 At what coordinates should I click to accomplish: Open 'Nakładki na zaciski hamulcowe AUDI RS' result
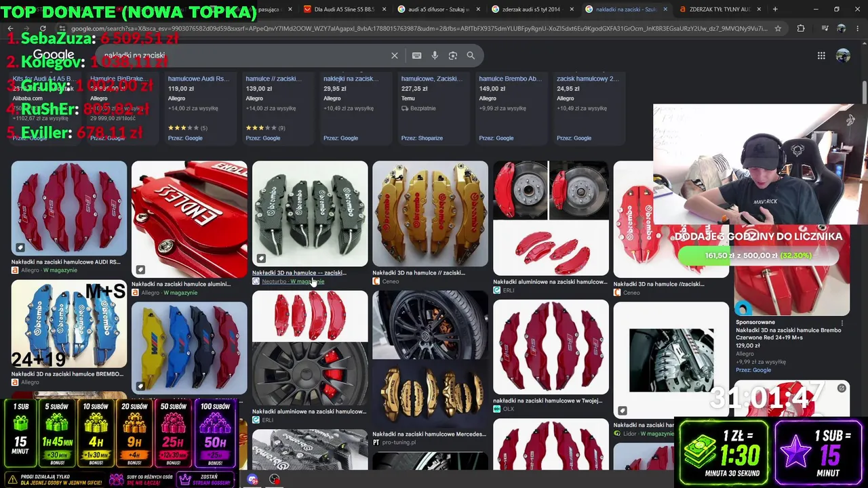(x=66, y=262)
